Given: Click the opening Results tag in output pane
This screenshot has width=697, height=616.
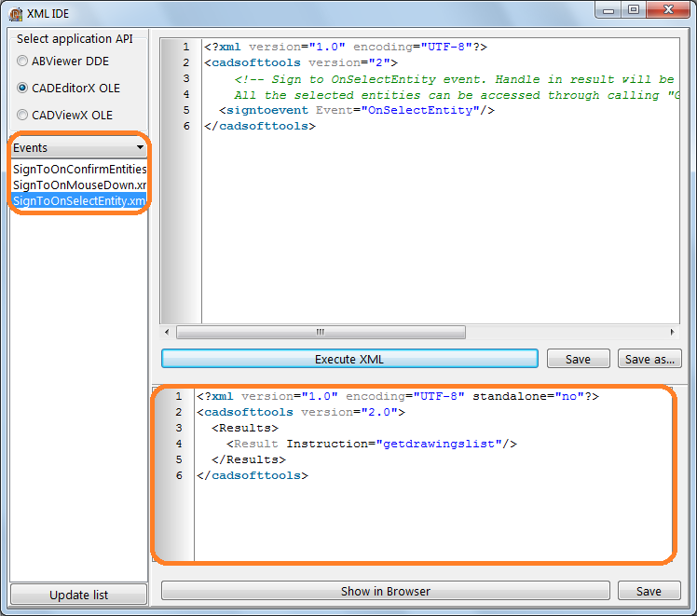Looking at the screenshot, I should click(245, 428).
